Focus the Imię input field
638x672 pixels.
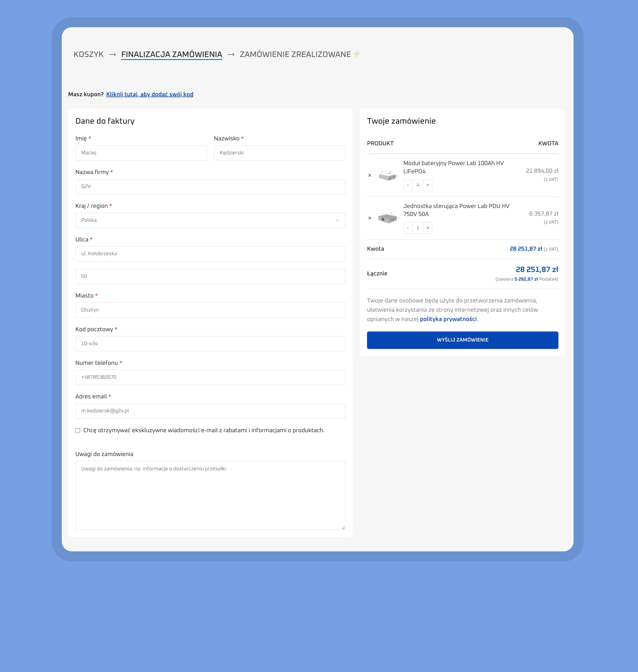coord(141,153)
